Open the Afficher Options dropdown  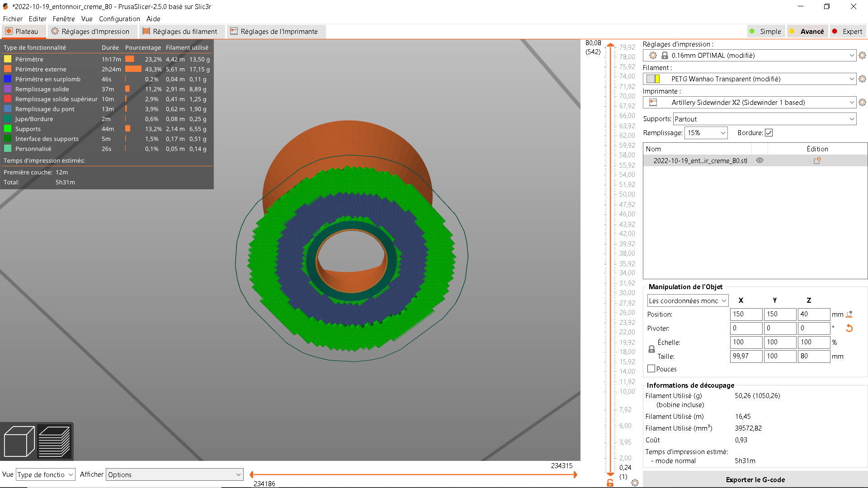175,474
